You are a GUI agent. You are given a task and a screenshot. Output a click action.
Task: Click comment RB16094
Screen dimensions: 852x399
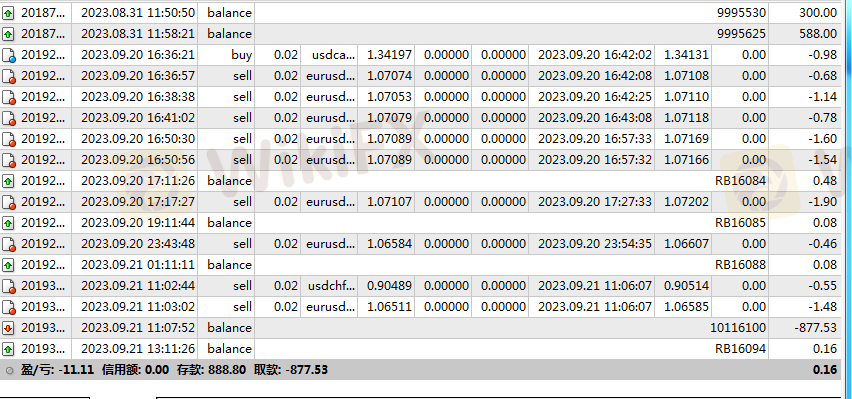[740, 348]
